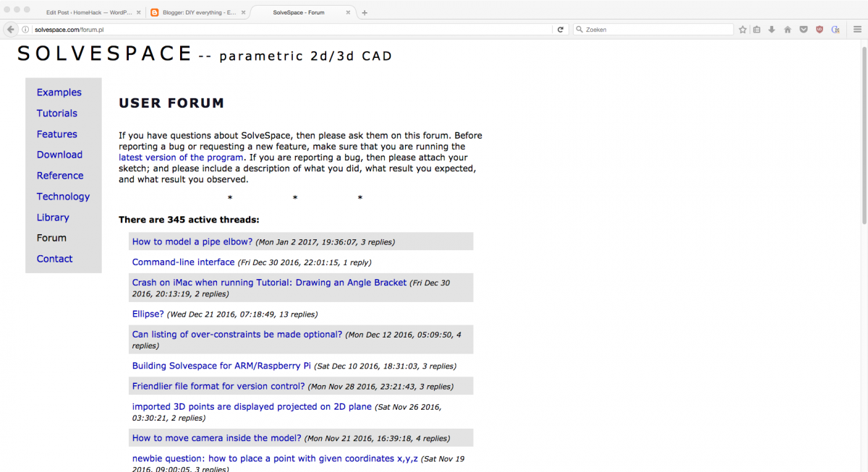Open the downloads arrow icon

(x=772, y=30)
